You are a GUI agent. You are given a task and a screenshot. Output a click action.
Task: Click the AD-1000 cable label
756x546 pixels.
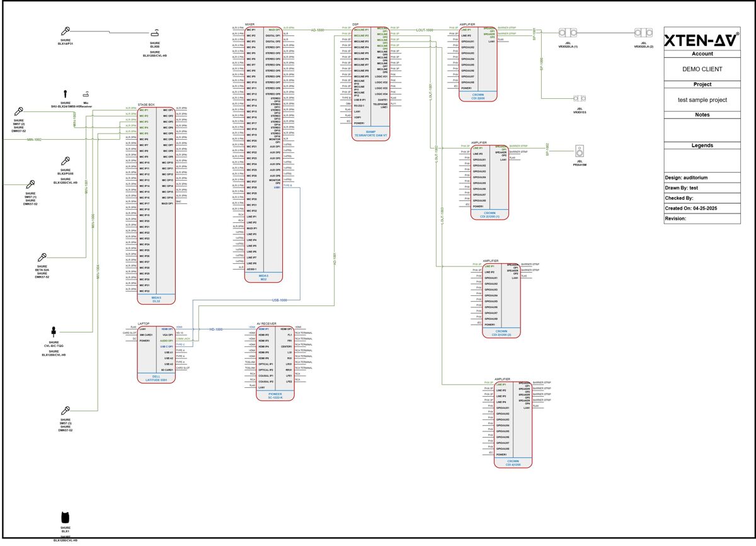pos(318,30)
